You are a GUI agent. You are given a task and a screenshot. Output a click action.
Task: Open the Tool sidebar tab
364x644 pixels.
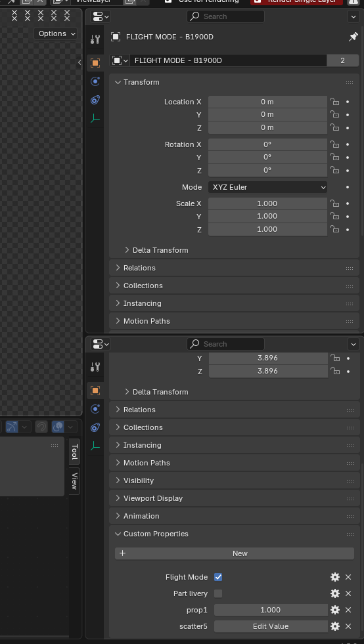(74, 452)
